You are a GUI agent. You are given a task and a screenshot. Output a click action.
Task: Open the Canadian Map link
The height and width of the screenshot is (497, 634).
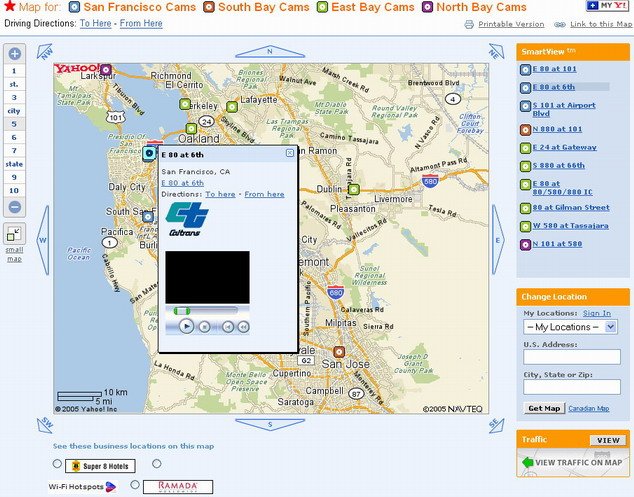click(x=589, y=408)
